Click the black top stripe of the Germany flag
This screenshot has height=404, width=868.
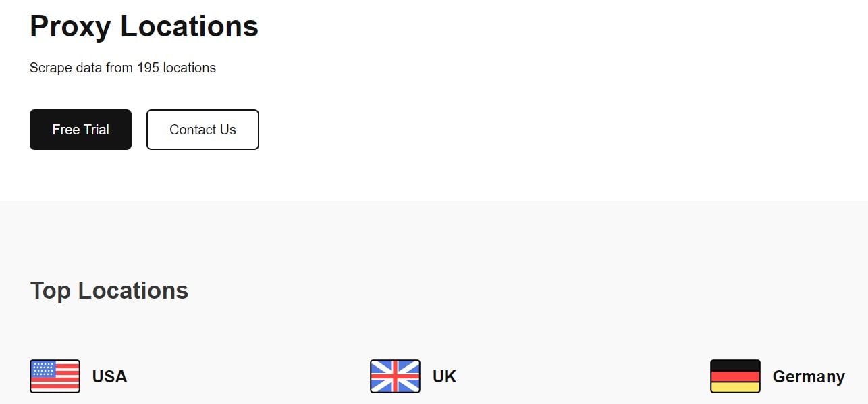(x=735, y=366)
